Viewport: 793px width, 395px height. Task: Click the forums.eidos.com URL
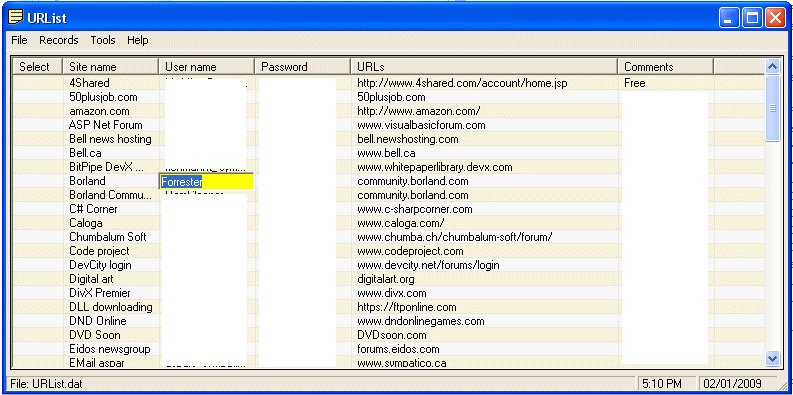click(398, 349)
